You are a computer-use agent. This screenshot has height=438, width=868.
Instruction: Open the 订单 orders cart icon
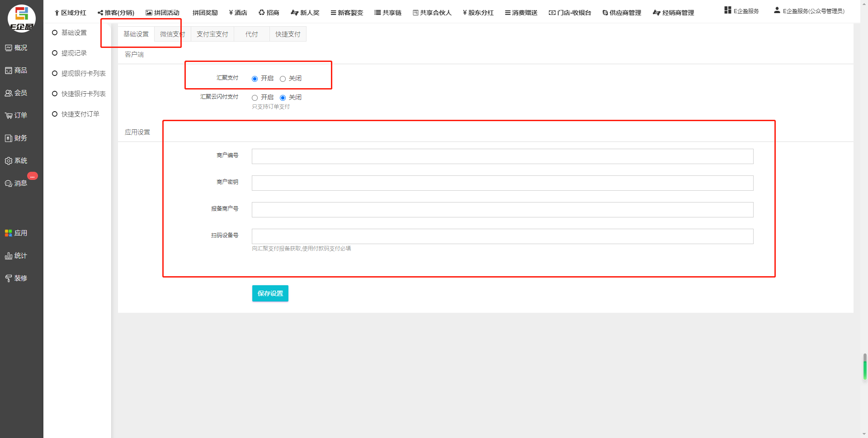point(9,116)
